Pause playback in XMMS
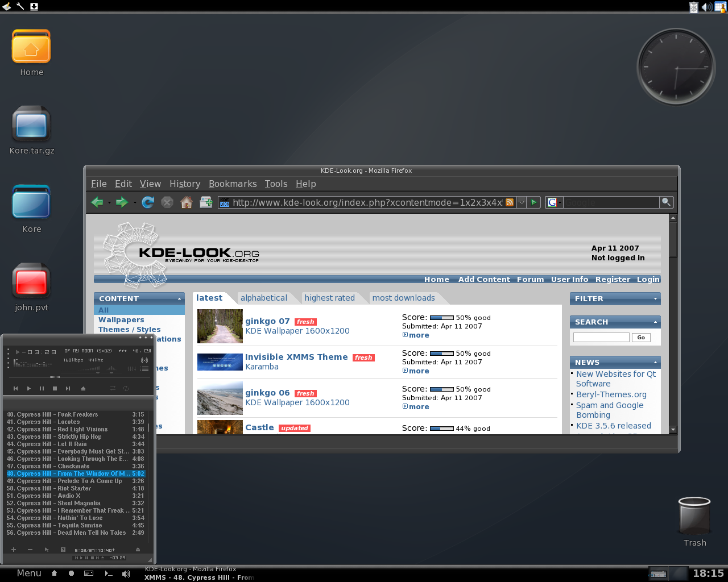The image size is (728, 582). (42, 389)
